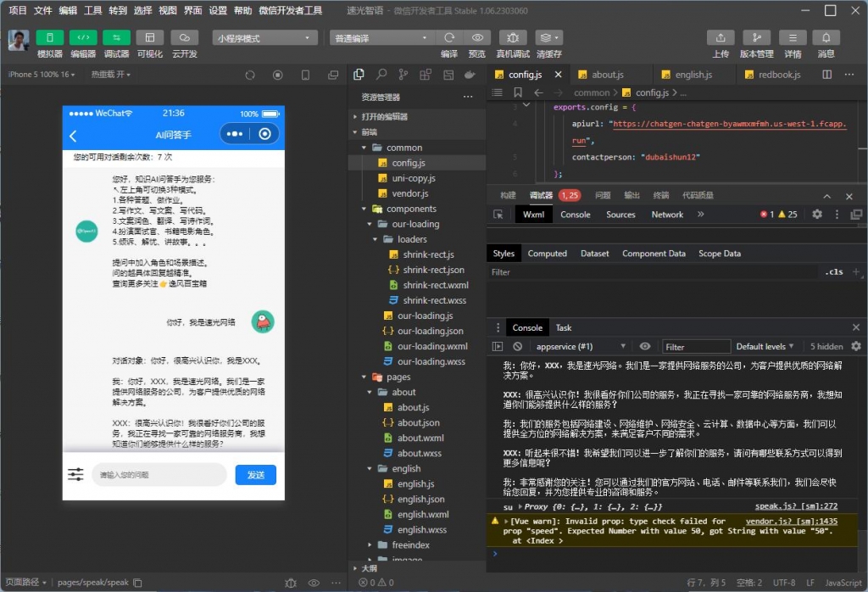The height and width of the screenshot is (592, 868).
Task: Toggle the editor (编辑器) panel button
Action: coord(83,37)
